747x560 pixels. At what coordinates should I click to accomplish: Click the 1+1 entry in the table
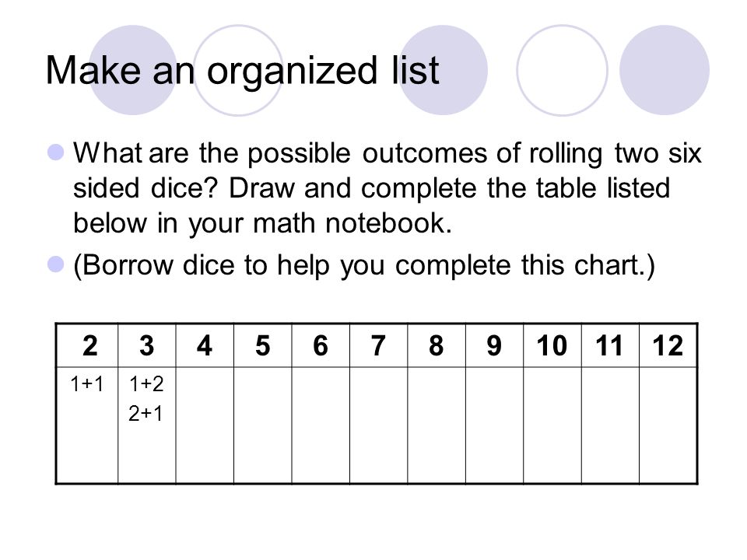pyautogui.click(x=86, y=383)
